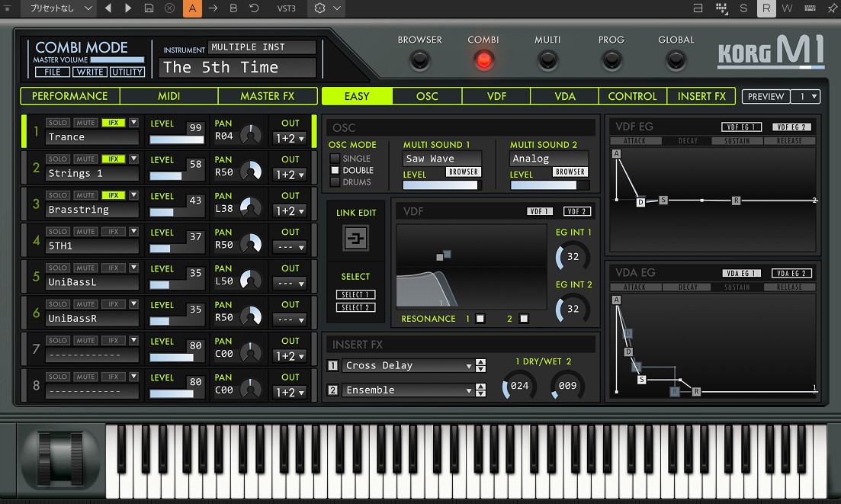This screenshot has width=841, height=504.
Task: Open the INSERT FX tab
Action: point(701,96)
